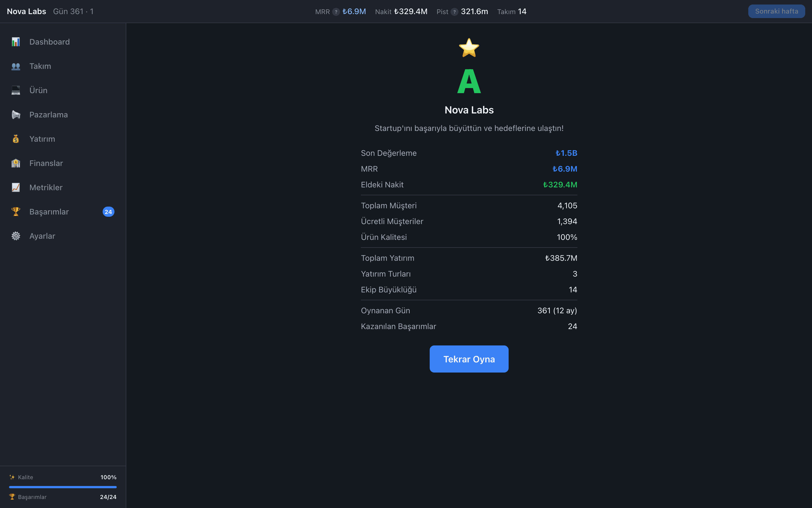Image resolution: width=812 pixels, height=508 pixels.
Task: Click the MRR help question mark icon
Action: (x=336, y=12)
